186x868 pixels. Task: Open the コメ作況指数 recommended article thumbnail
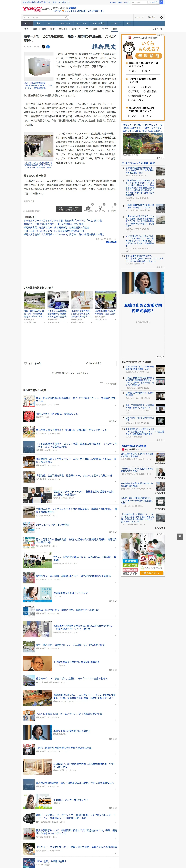coord(106,300)
